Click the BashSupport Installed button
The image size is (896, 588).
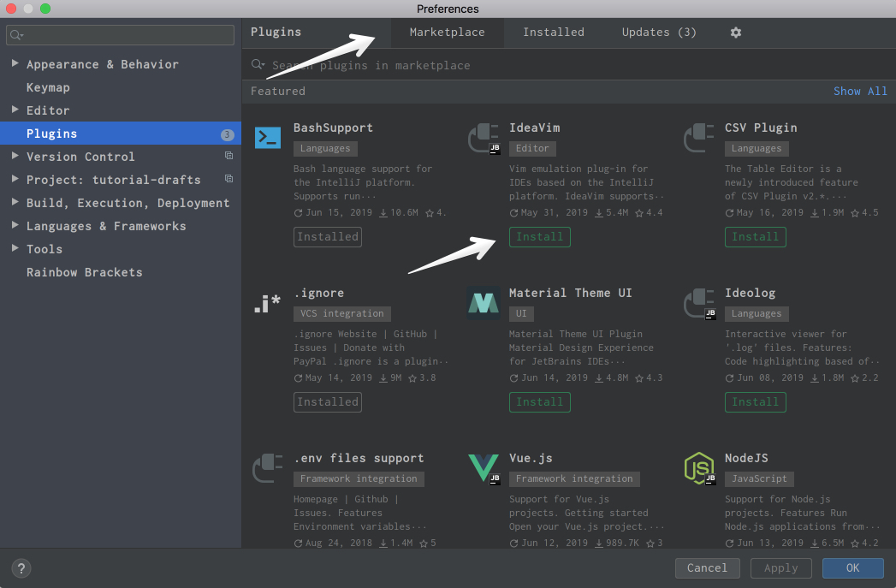(328, 236)
